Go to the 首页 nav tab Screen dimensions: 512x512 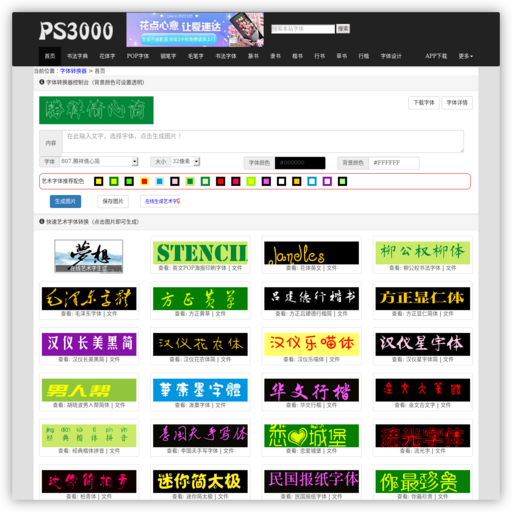coord(50,56)
